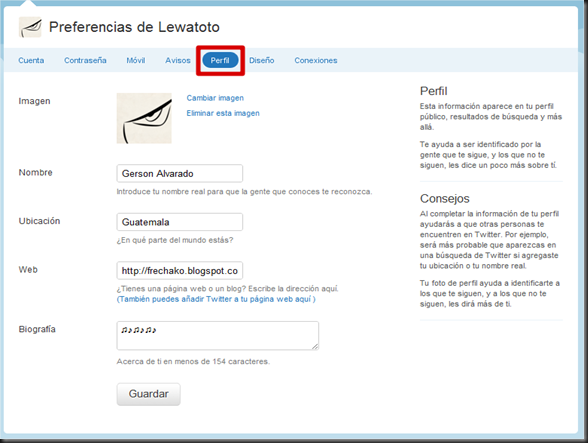
Task: Open the Móvil settings tab
Action: 136,60
